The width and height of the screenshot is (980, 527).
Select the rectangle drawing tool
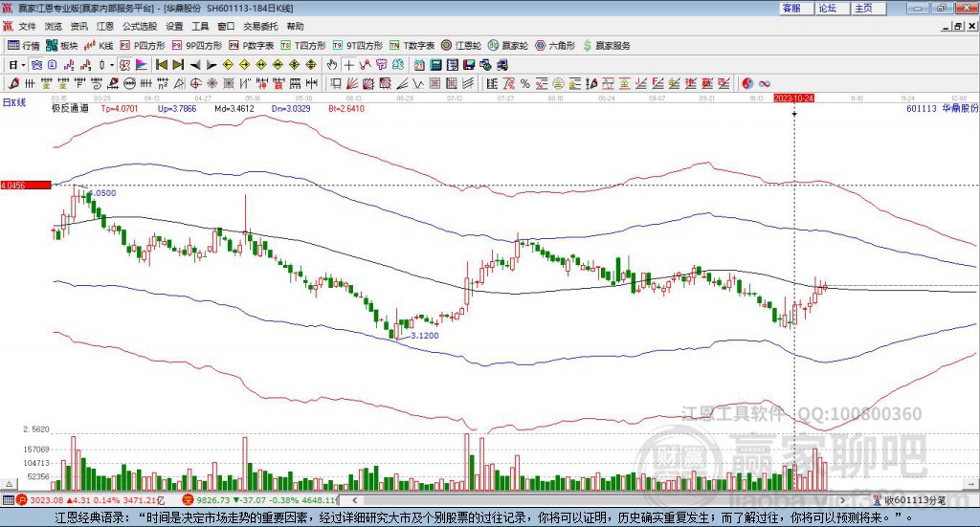(x=336, y=83)
